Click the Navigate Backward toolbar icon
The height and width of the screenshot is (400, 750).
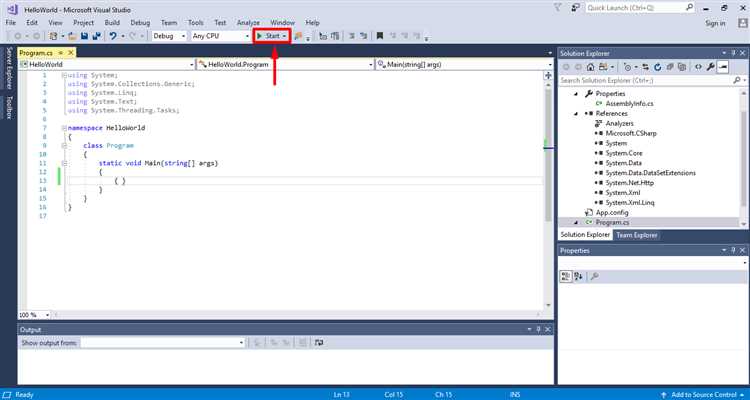pyautogui.click(x=18, y=36)
